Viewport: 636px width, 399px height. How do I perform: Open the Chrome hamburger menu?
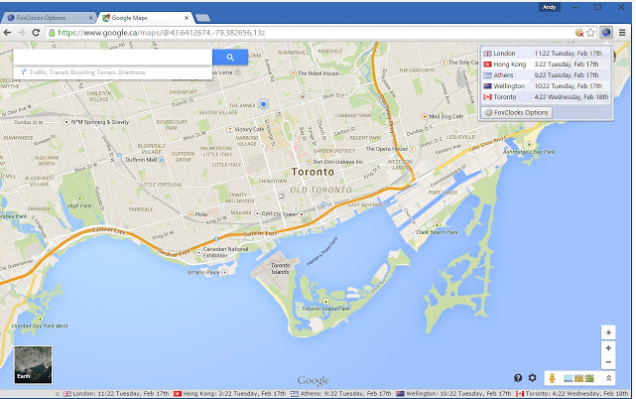tap(622, 32)
